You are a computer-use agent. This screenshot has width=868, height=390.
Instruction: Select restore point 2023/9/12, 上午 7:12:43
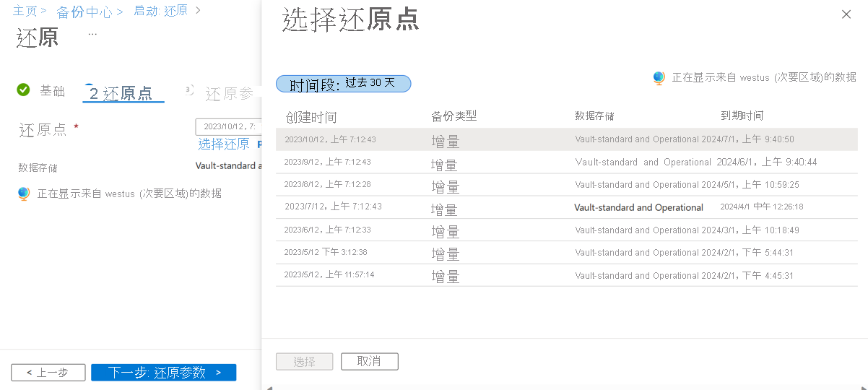click(567, 162)
